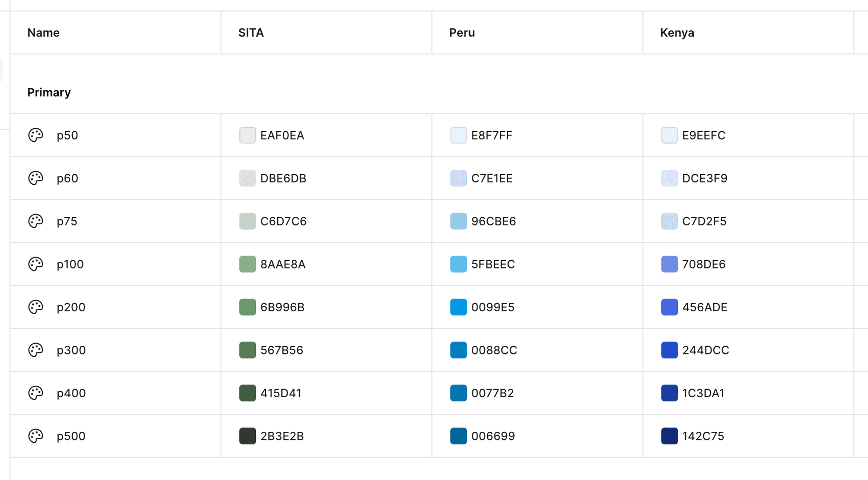Select the palette icon for variable p200
868x480 pixels.
[x=35, y=307]
